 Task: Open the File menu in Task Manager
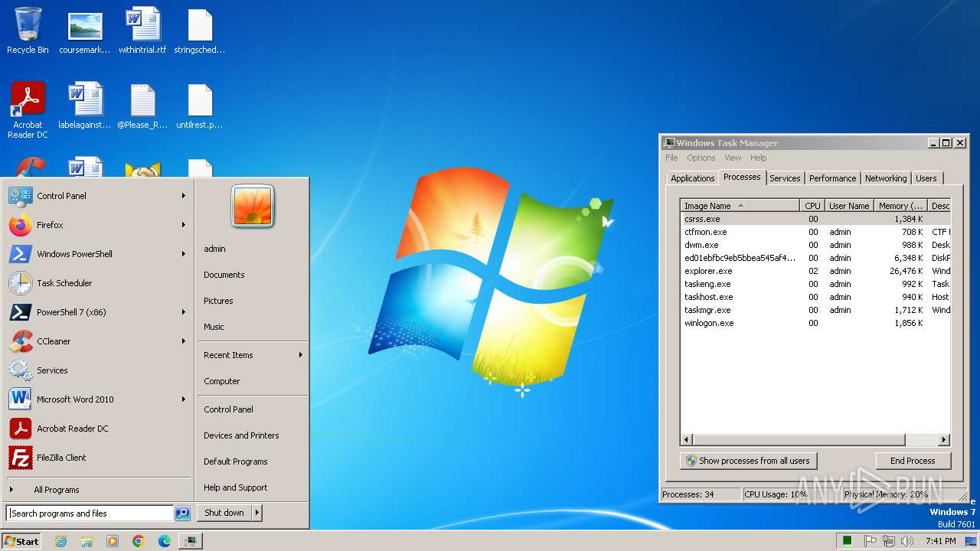671,158
